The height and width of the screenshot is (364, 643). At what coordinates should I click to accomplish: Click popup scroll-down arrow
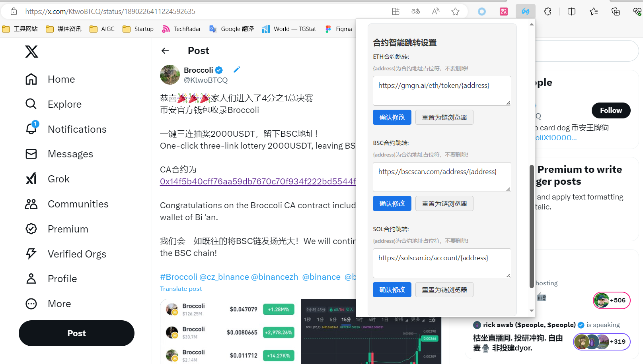[532, 311]
